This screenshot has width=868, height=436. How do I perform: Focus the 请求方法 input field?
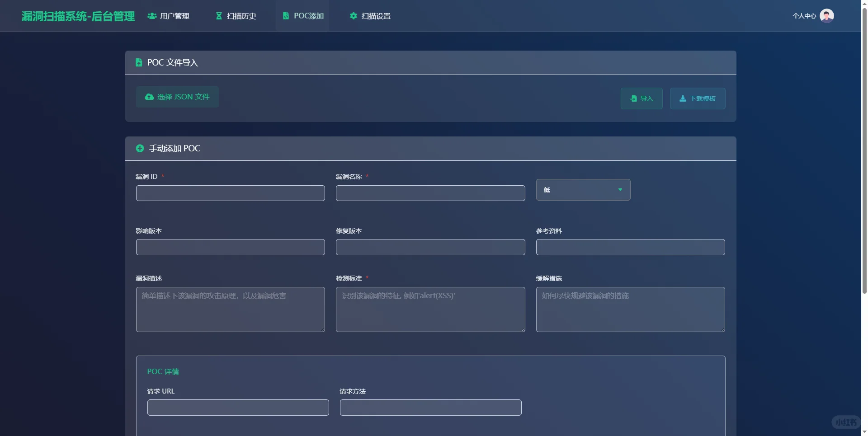click(x=431, y=408)
